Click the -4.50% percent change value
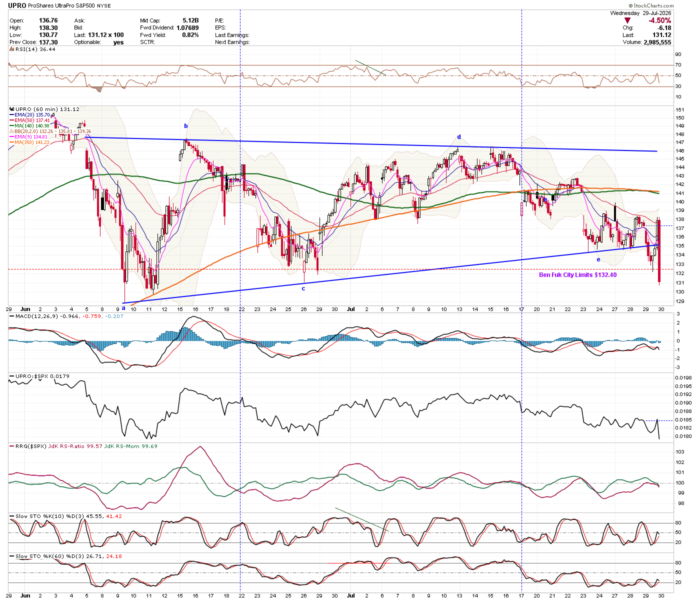 pos(659,20)
